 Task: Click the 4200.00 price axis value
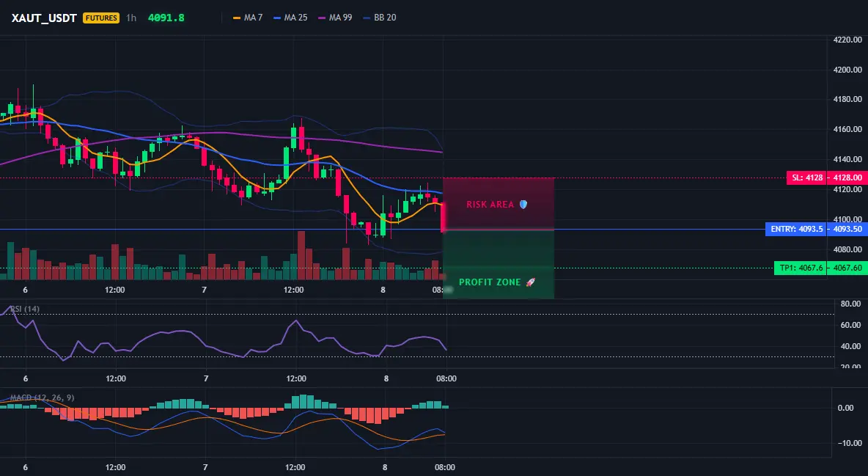847,70
